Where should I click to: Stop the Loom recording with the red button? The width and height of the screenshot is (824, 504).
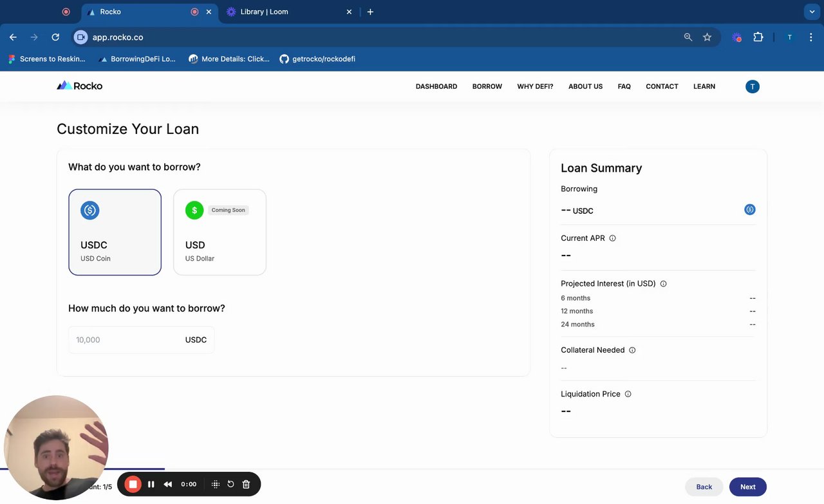point(133,484)
